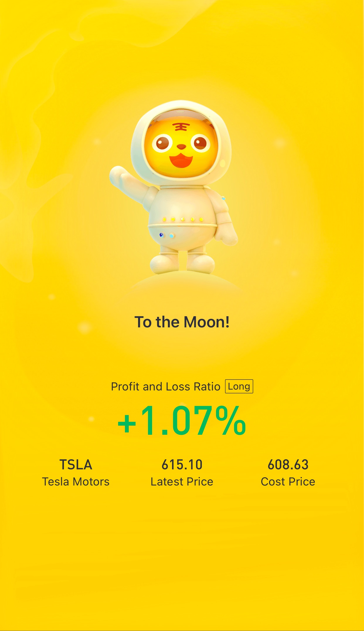
Task: Tap the blue buttons on the spacesuit
Action: 167,235
